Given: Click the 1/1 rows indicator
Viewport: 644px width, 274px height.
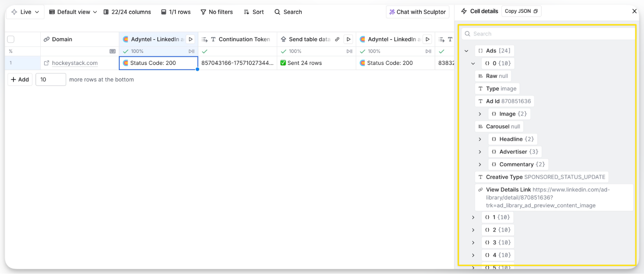Looking at the screenshot, I should coord(176,12).
